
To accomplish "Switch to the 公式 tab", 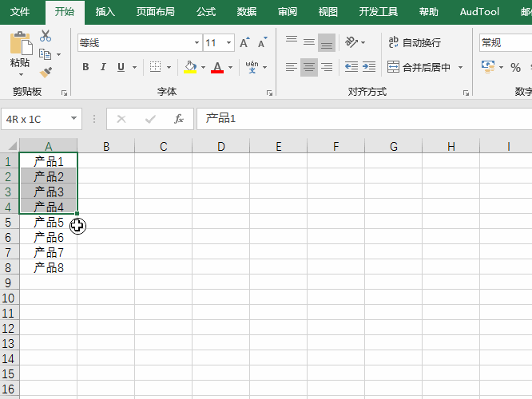I will coord(206,12).
